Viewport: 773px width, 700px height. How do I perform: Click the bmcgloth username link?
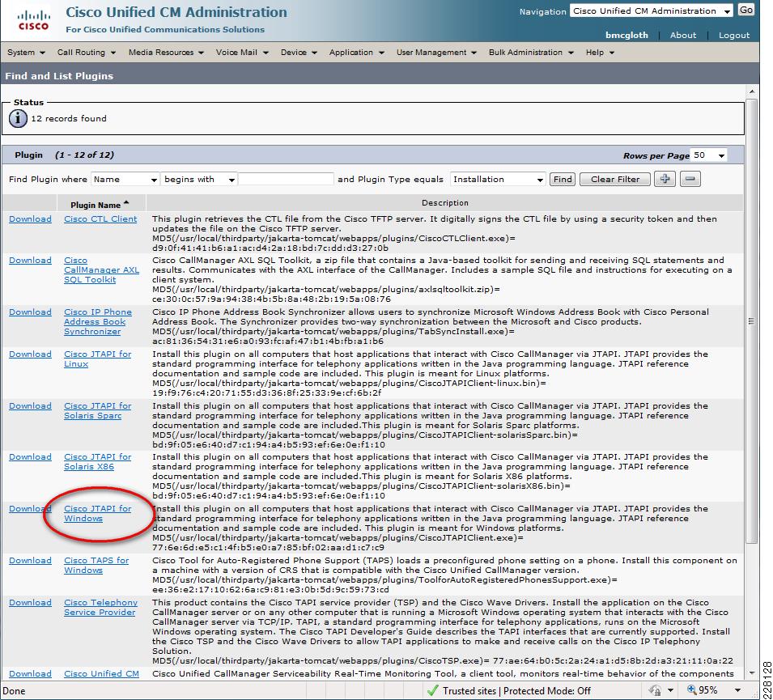point(626,35)
